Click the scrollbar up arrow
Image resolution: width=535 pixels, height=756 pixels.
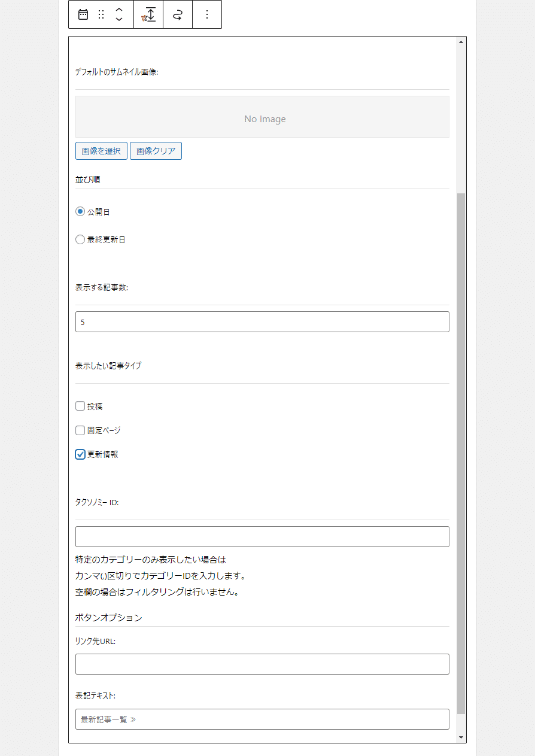click(461, 42)
